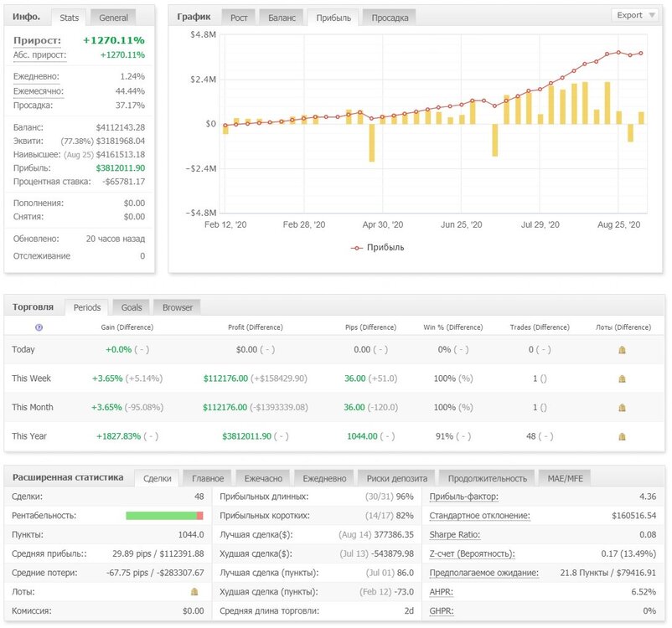Viewport: 672px width, 628px height.
Task: Click the Предполагаемое ожидание label
Action: (483, 573)
